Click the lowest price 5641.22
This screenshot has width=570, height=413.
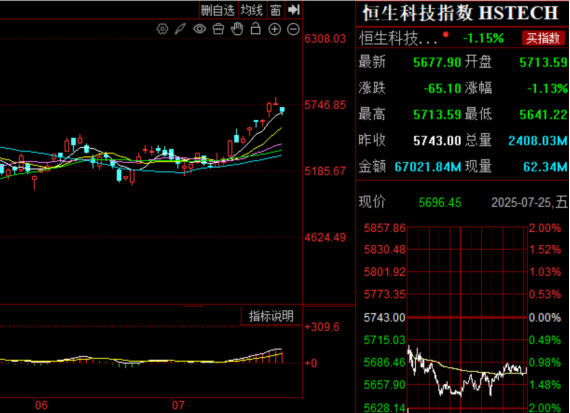543,115
